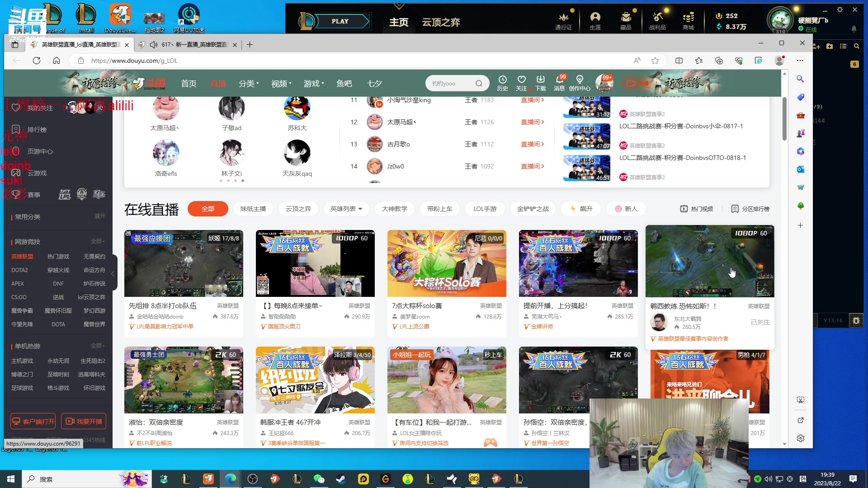Open the 英雄列表 filter dropdown
Screen dimensions: 868x488
pos(346,209)
